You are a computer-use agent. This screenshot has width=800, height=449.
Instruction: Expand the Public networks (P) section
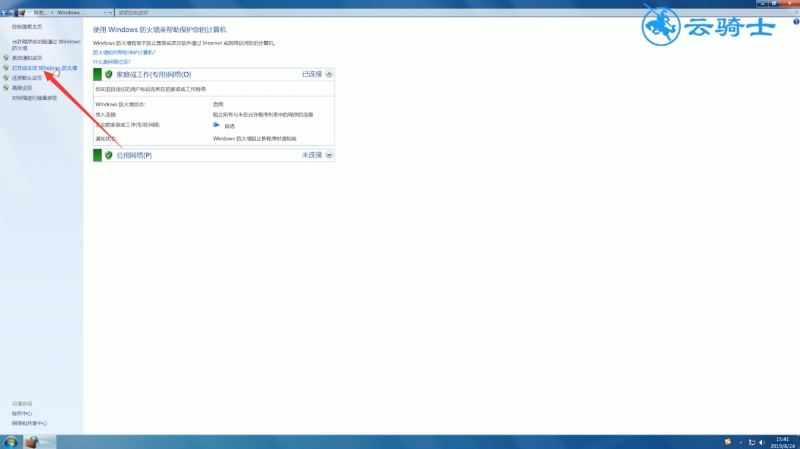point(329,155)
